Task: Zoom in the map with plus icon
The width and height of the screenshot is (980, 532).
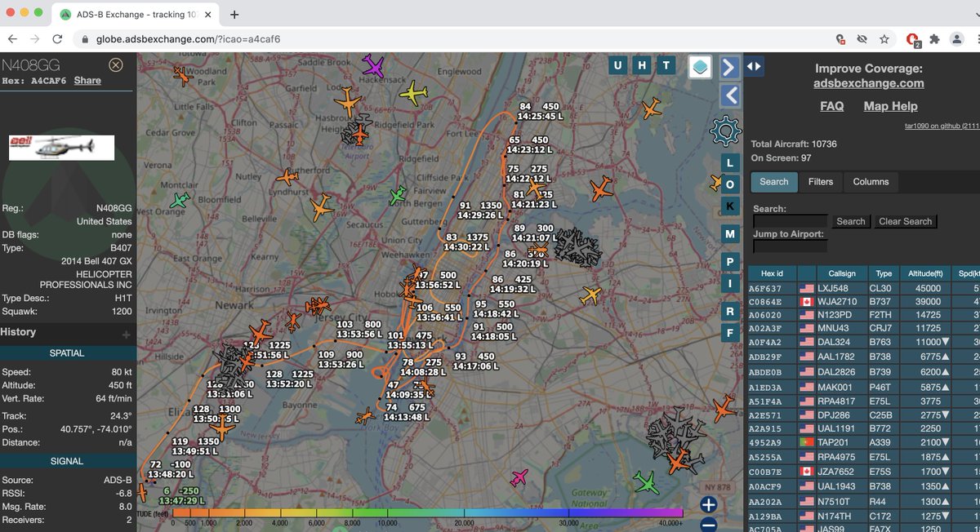Action: 709,505
